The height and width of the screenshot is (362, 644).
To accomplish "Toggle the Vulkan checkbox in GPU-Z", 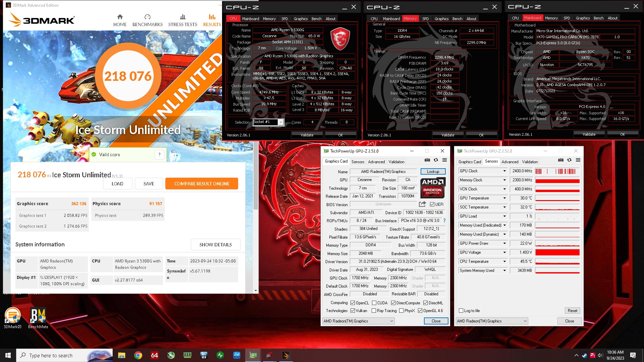I will [x=353, y=311].
